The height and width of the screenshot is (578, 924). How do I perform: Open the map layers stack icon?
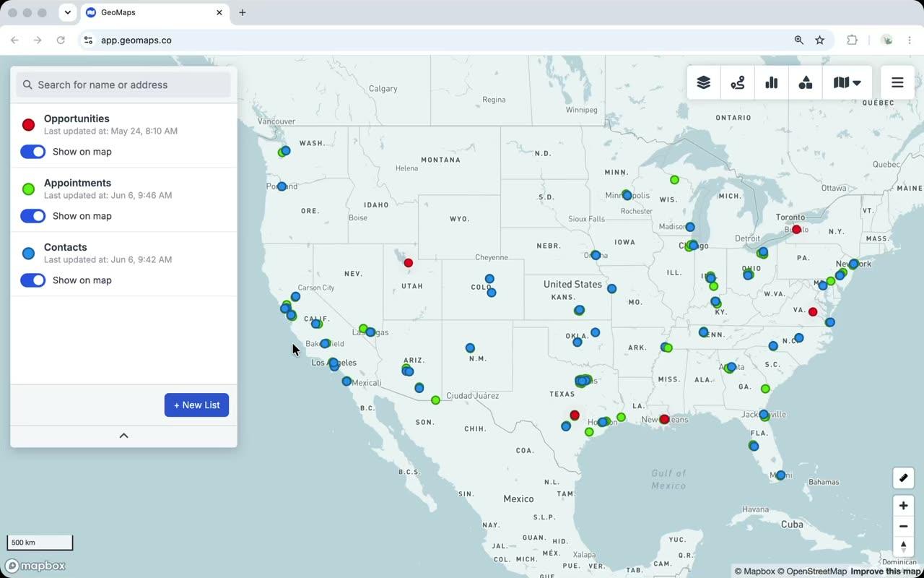[704, 83]
